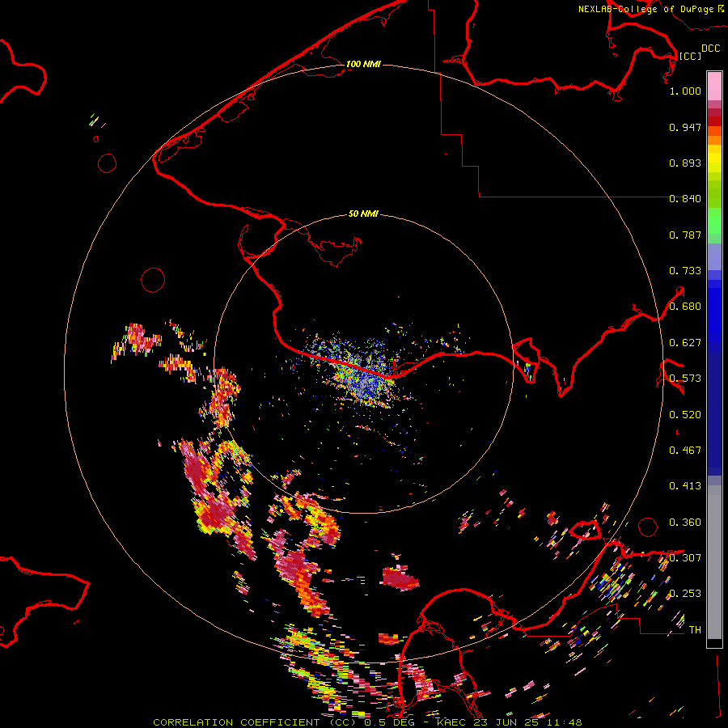Click the 1.000 scale value
This screenshot has height=728, width=728.
click(x=685, y=91)
